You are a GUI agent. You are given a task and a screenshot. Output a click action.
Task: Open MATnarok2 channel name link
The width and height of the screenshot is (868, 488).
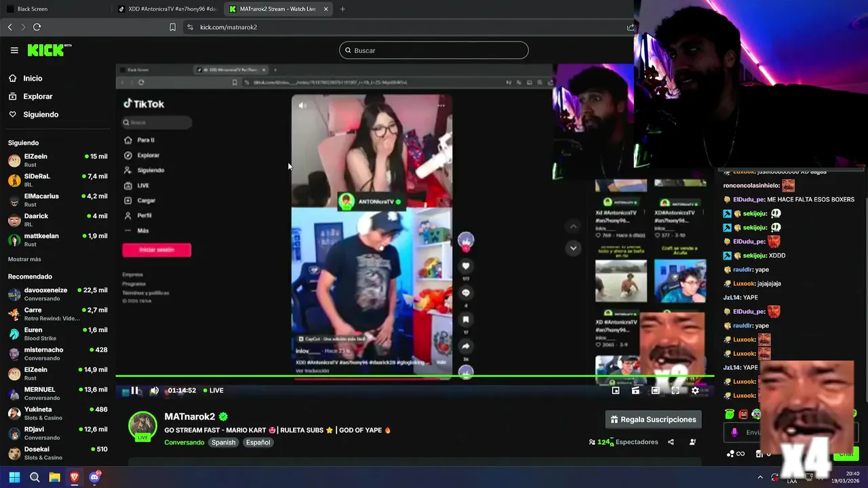click(x=190, y=417)
